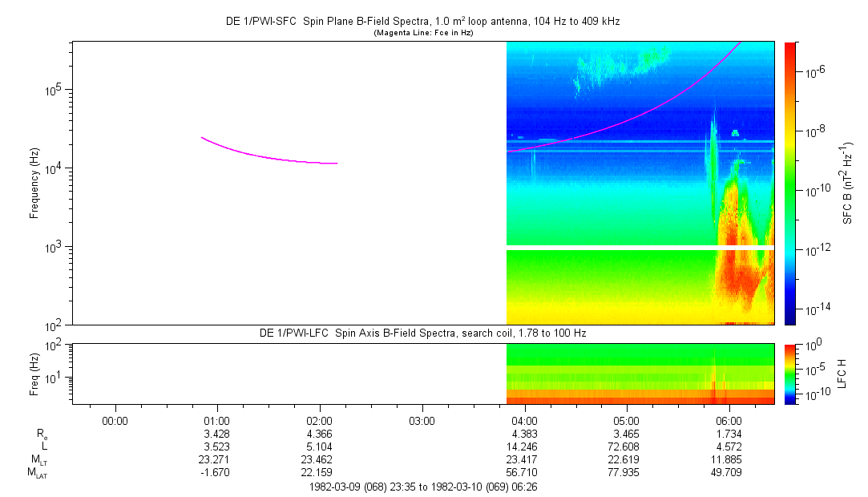This screenshot has width=868, height=497.
Task: Click the L value 72.608
Action: click(626, 446)
